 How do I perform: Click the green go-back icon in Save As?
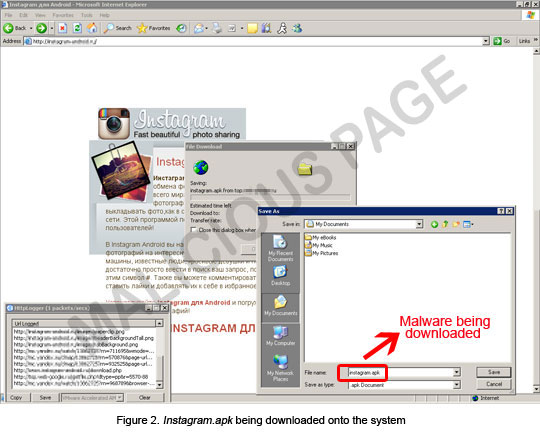pos(434,225)
